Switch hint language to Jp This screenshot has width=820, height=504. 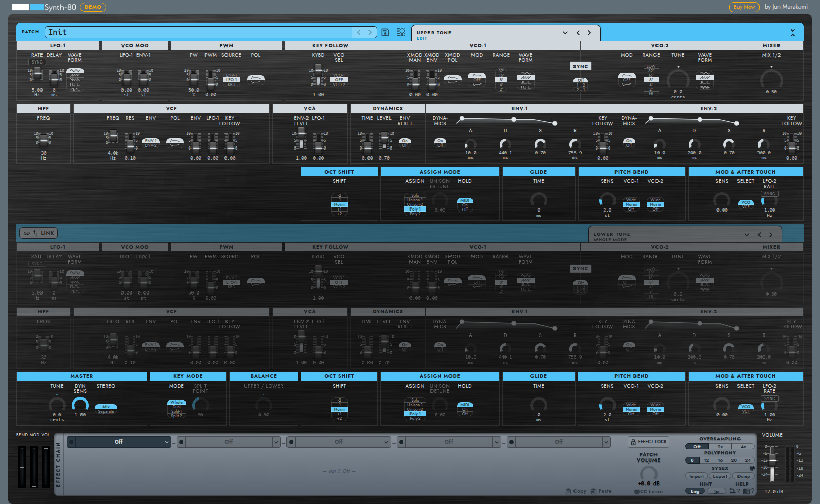pyautogui.click(x=716, y=491)
